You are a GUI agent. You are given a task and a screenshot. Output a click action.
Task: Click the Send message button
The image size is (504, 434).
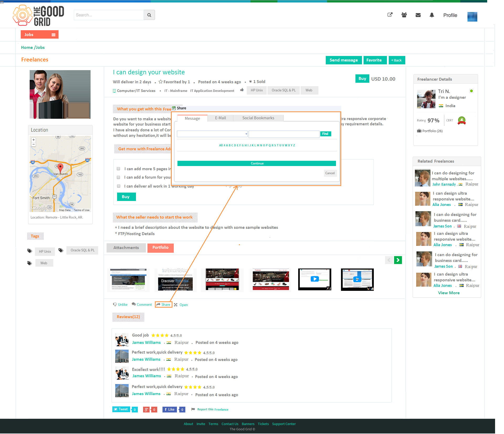pos(344,60)
